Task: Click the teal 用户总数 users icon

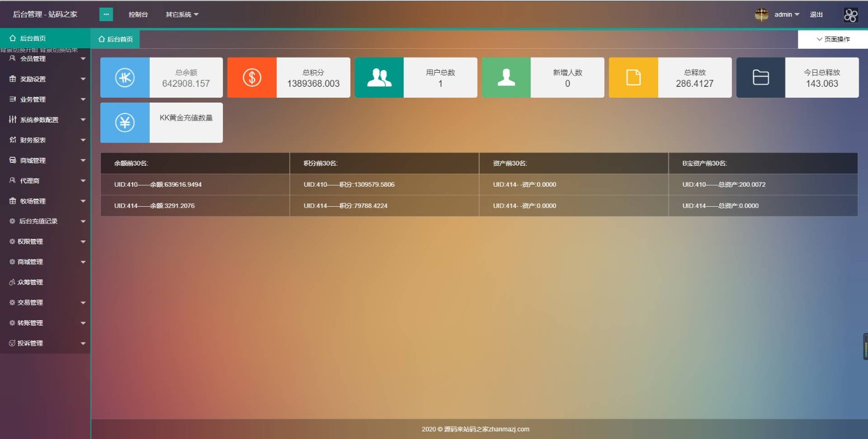Action: click(x=379, y=78)
